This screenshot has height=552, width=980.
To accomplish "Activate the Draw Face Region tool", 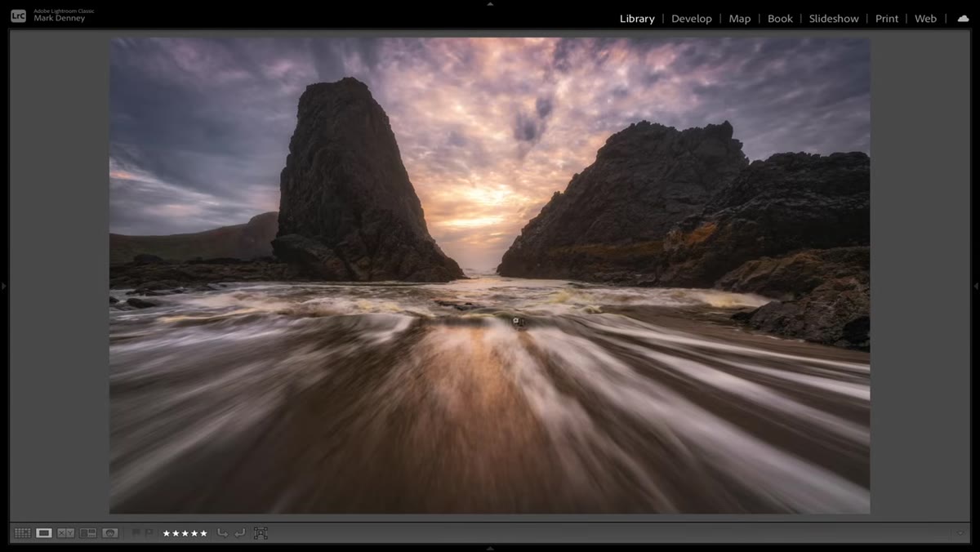I will tap(261, 533).
